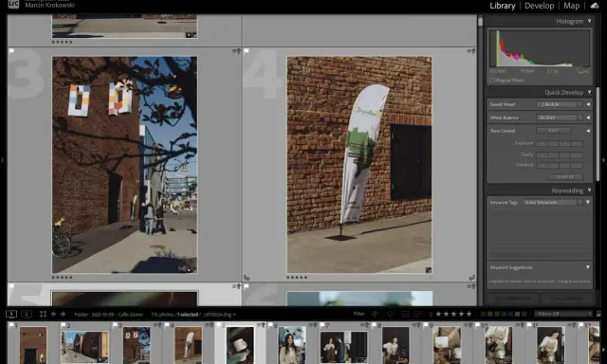Viewport: 607px width, 364px height.
Task: Select filmstrip thumbnail 6 woman portrait
Action: pyautogui.click(x=292, y=345)
